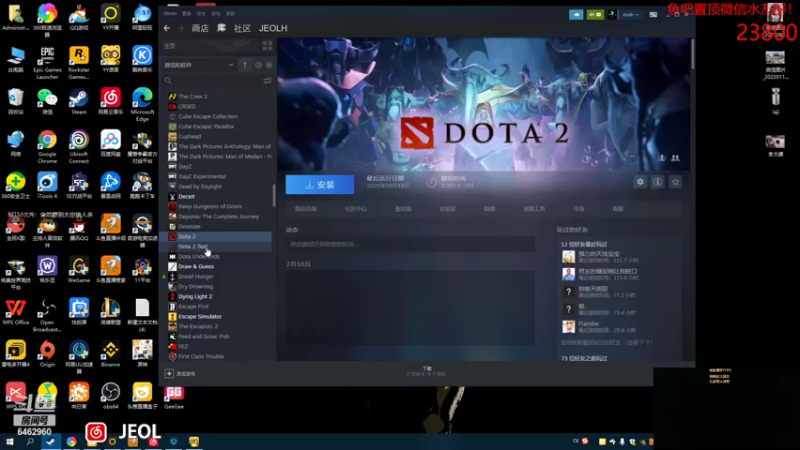Open Binance desktop icon
The width and height of the screenshot is (800, 450).
[x=110, y=354]
